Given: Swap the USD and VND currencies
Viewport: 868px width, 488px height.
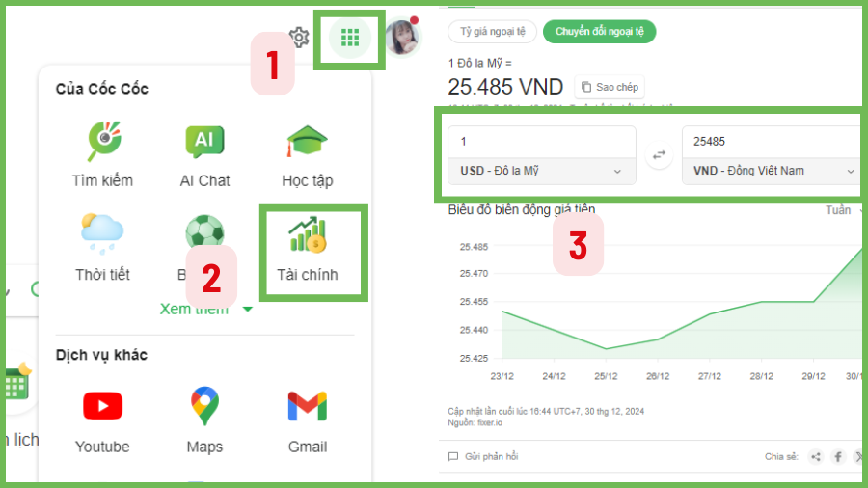Looking at the screenshot, I should tap(659, 155).
